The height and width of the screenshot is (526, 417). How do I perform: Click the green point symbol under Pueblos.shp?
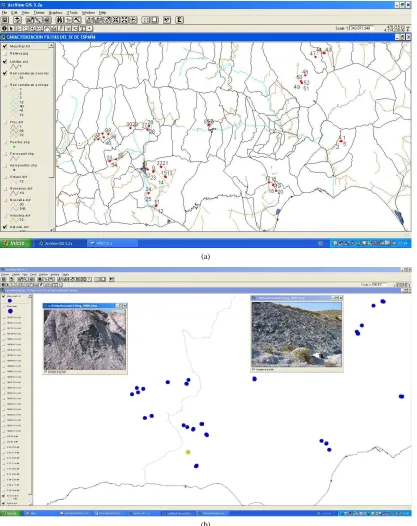pyautogui.click(x=14, y=147)
